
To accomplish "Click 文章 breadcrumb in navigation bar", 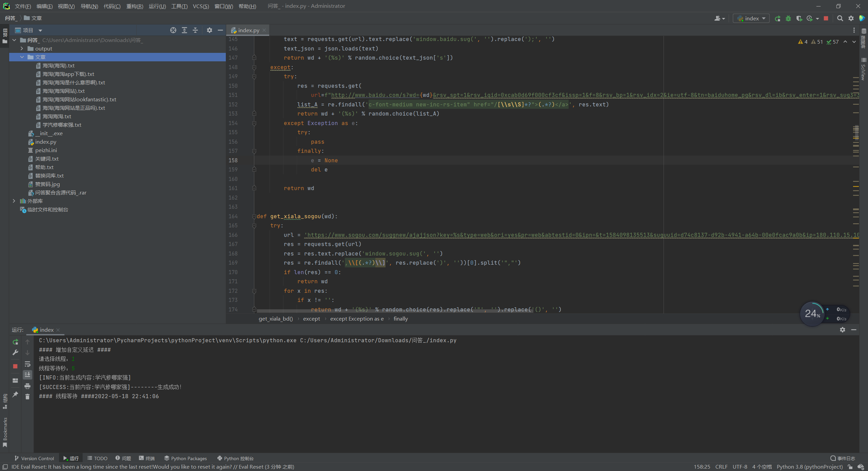I will tap(33, 18).
